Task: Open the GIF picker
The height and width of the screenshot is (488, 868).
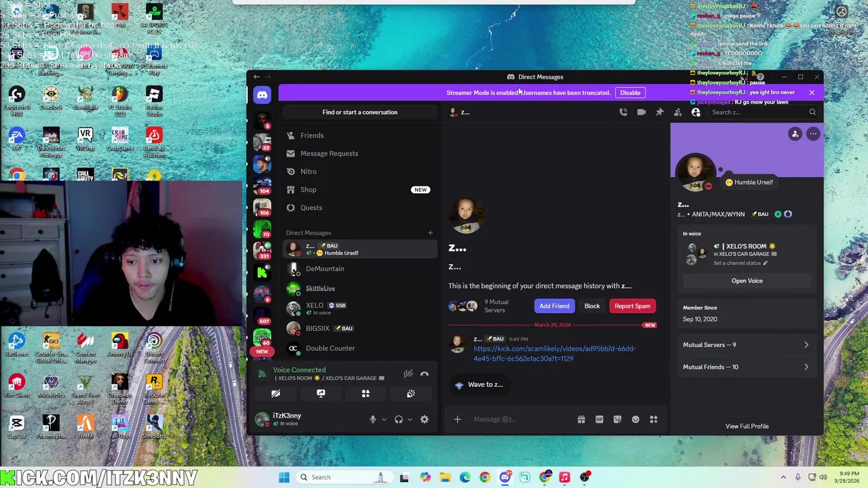Action: (599, 420)
